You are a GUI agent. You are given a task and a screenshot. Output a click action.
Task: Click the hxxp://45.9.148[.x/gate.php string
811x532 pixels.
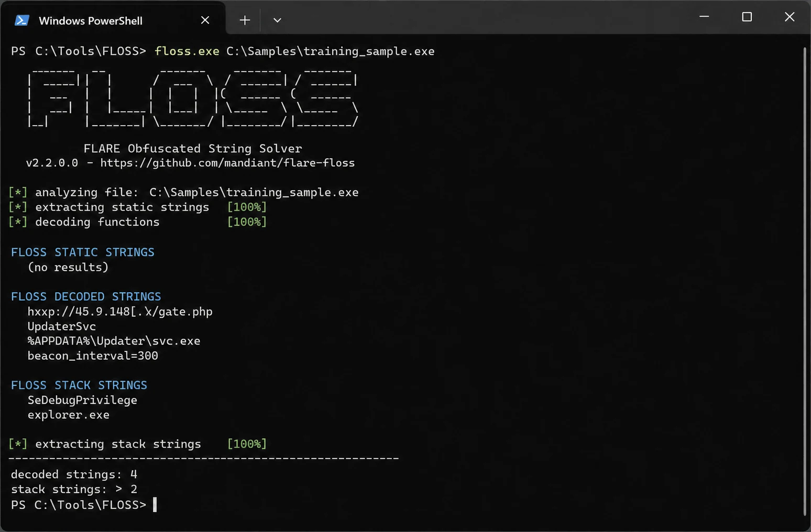click(x=120, y=312)
